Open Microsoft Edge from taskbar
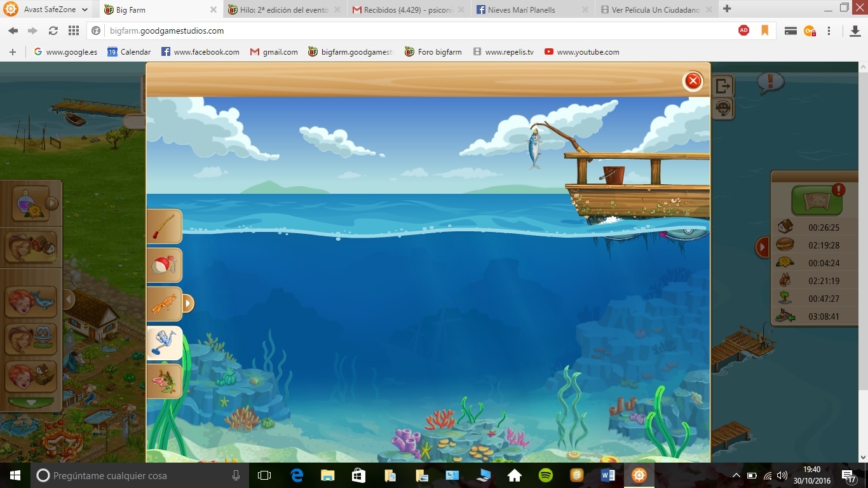868x488 pixels. [297, 475]
